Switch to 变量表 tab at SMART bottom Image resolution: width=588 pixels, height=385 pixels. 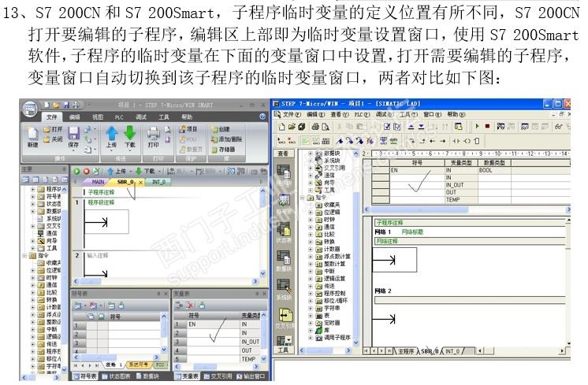click(x=187, y=376)
